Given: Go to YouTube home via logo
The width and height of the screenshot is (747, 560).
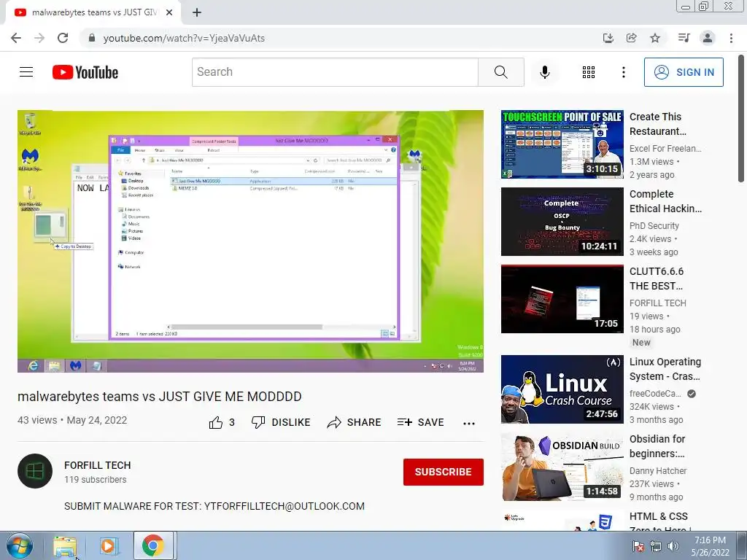Looking at the screenshot, I should click(x=85, y=72).
